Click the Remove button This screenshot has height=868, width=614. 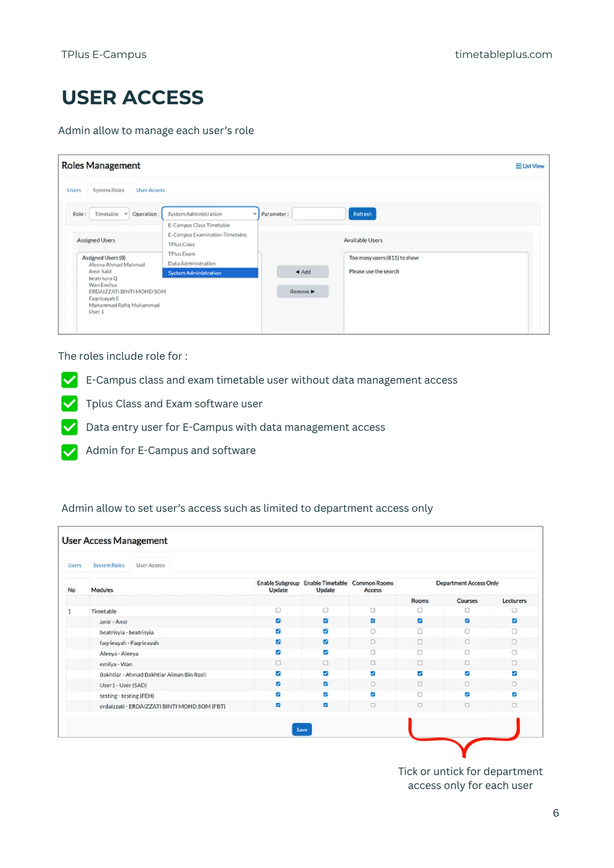[303, 292]
